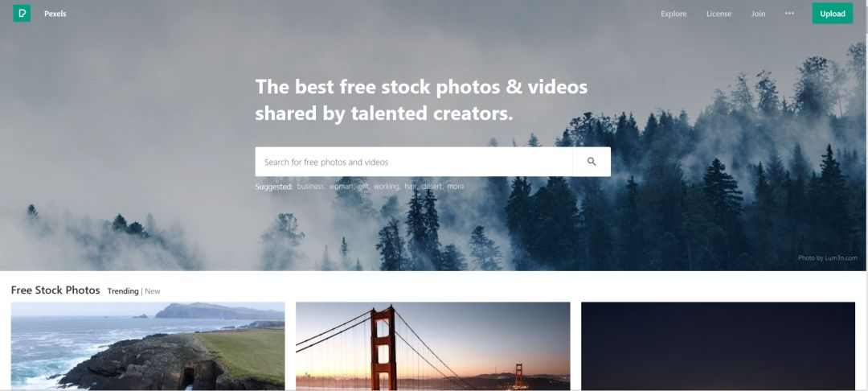Select the suggested term desert
868x391 pixels.
coord(432,187)
